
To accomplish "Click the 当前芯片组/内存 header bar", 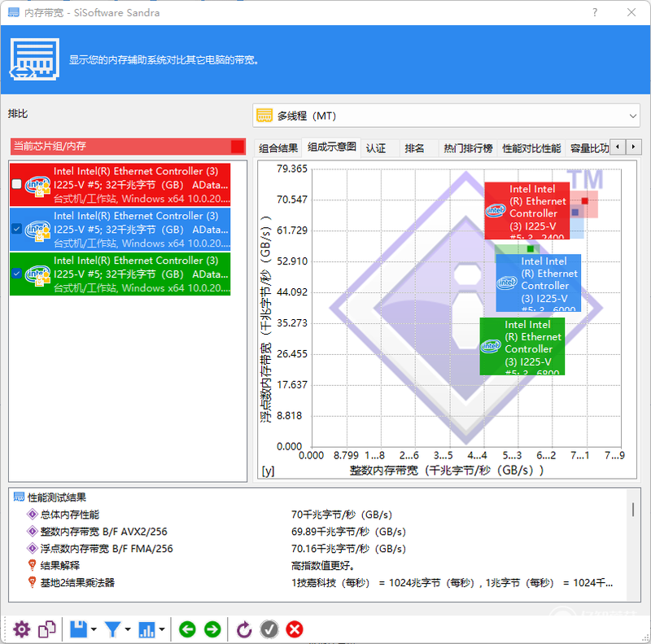I will tap(128, 147).
